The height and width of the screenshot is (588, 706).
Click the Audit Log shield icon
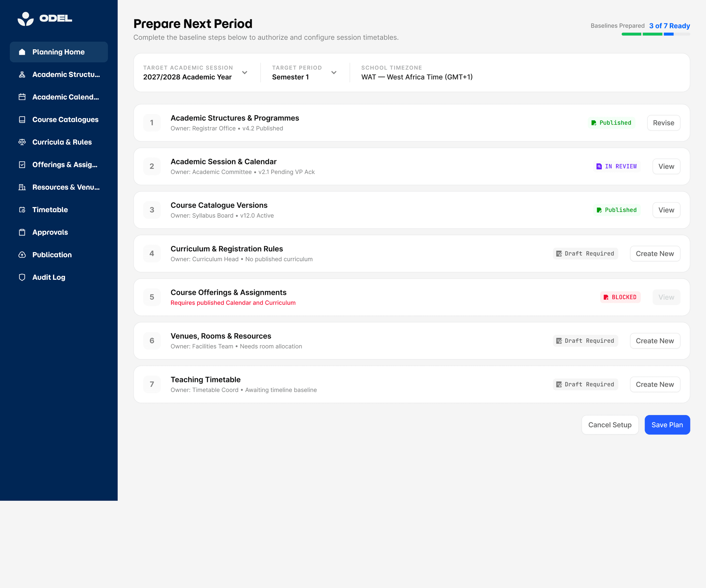(x=22, y=277)
